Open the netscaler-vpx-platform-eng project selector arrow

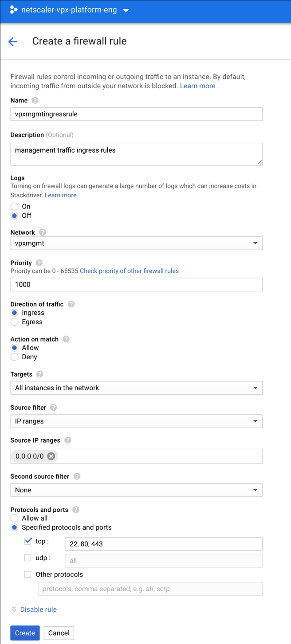coord(126,10)
